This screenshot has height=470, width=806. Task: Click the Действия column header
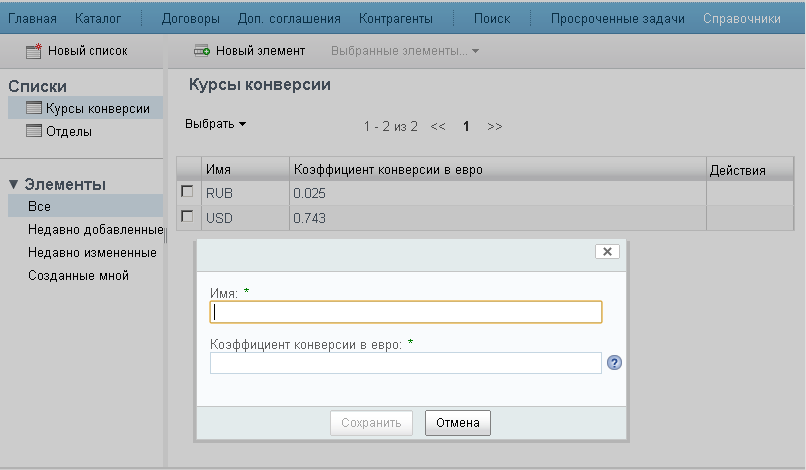click(750, 169)
